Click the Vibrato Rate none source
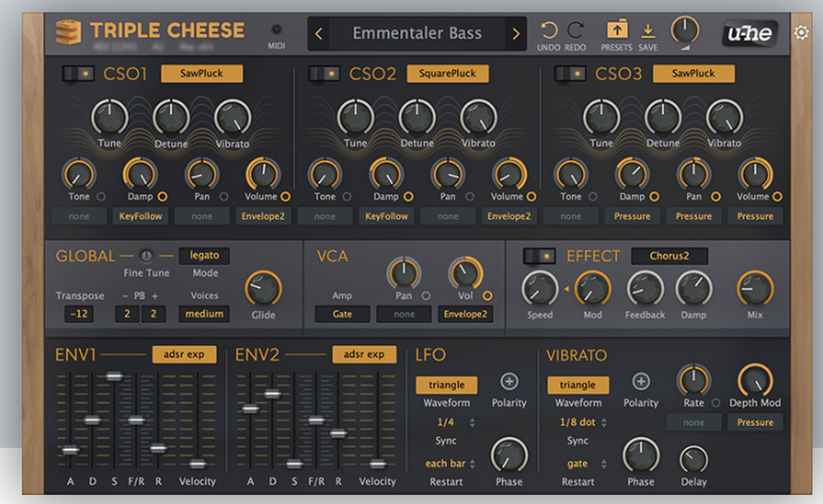The image size is (823, 504). point(693,422)
